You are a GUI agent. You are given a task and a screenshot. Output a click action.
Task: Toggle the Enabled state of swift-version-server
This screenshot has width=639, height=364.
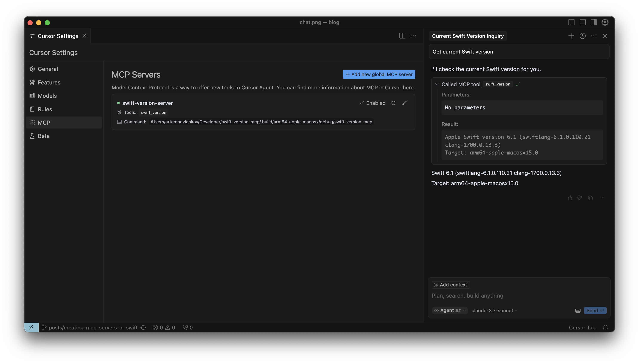pyautogui.click(x=373, y=103)
